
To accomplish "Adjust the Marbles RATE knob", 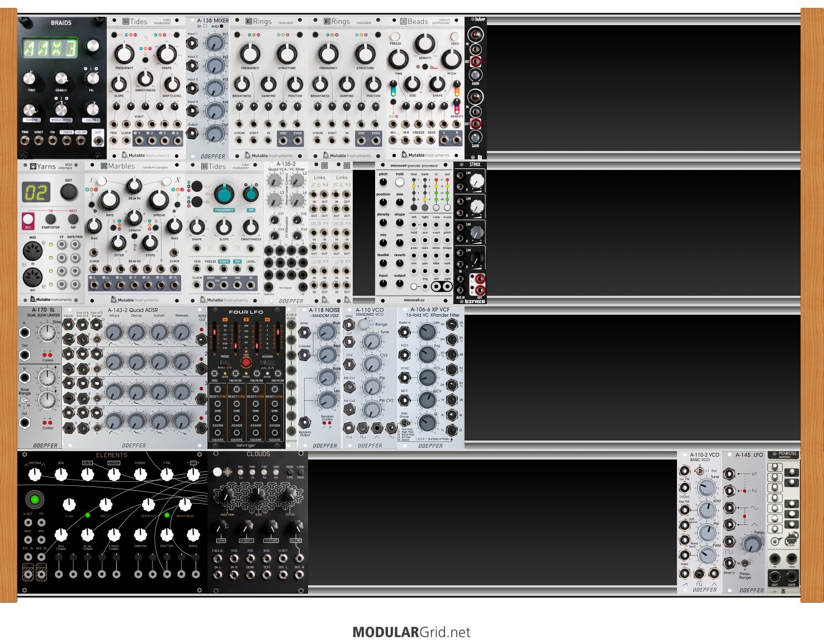I will click(110, 200).
